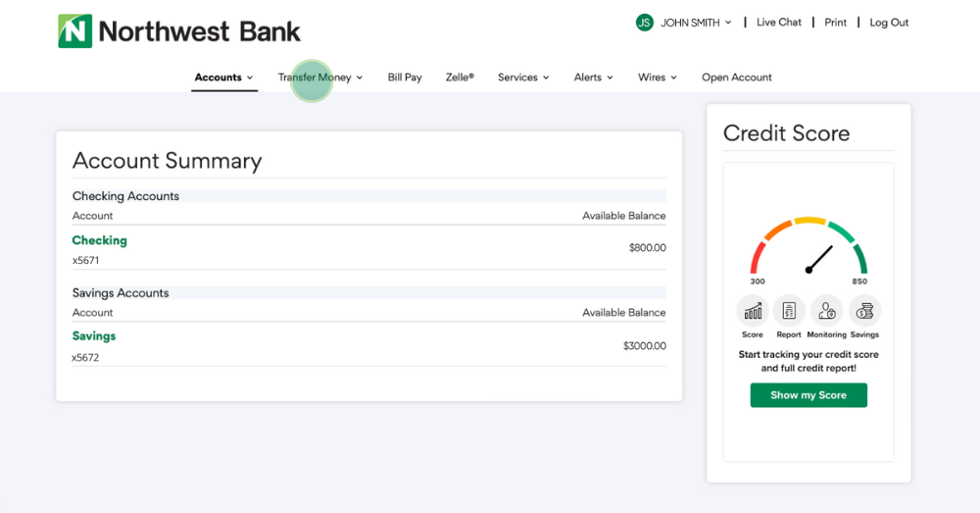This screenshot has width=980, height=513.
Task: Open the credit Report document icon
Action: (x=789, y=312)
